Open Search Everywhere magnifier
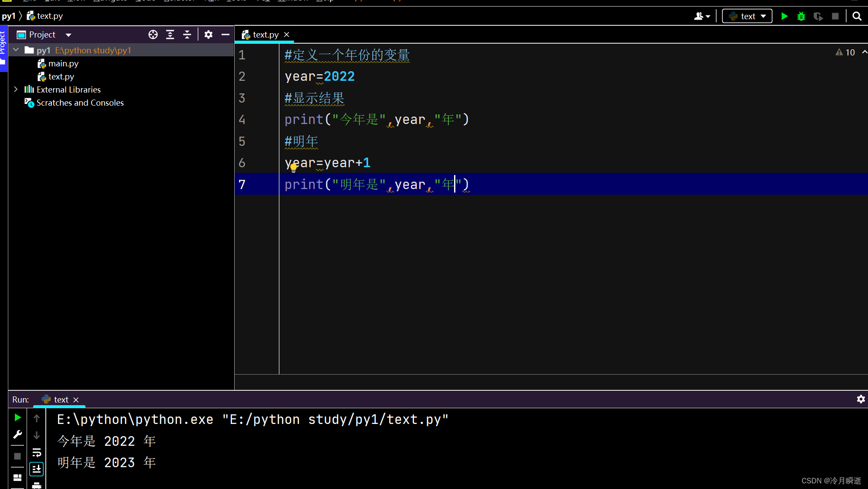The width and height of the screenshot is (868, 489). [856, 16]
